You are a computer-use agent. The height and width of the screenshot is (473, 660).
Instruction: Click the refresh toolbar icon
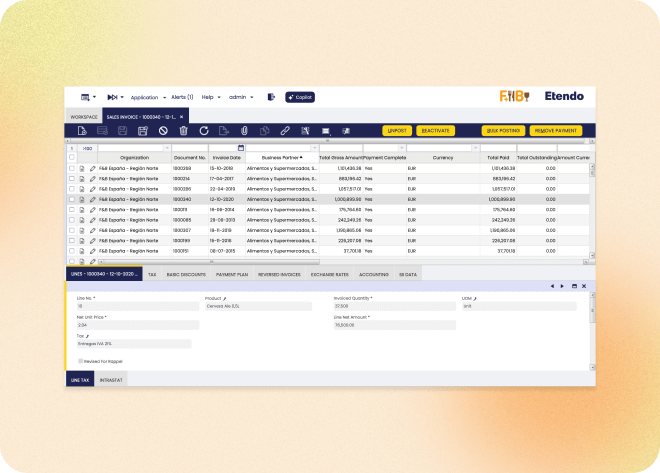[x=204, y=130]
